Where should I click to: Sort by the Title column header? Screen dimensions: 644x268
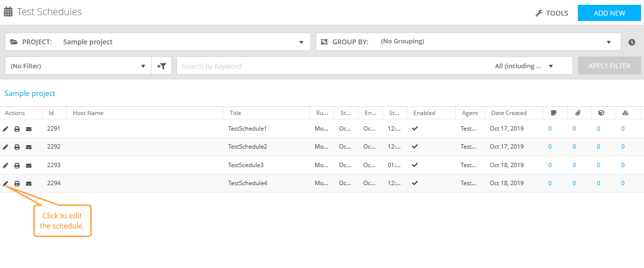[x=235, y=113]
